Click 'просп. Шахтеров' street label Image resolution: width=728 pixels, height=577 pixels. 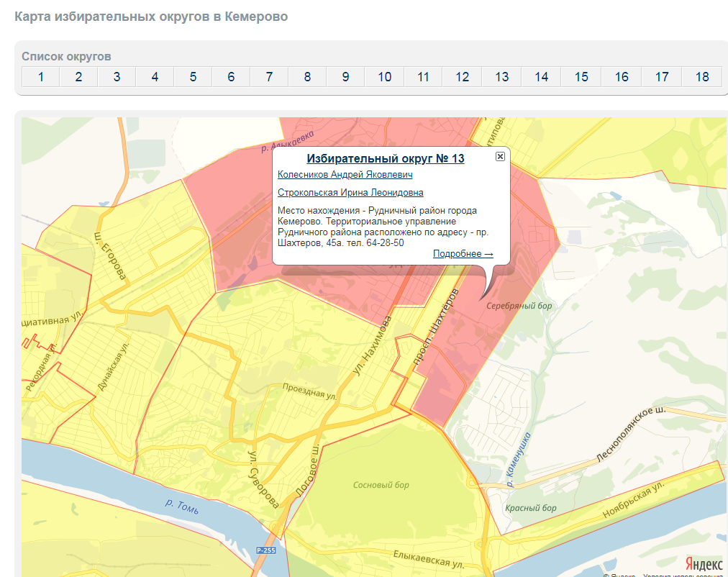pyautogui.click(x=435, y=328)
